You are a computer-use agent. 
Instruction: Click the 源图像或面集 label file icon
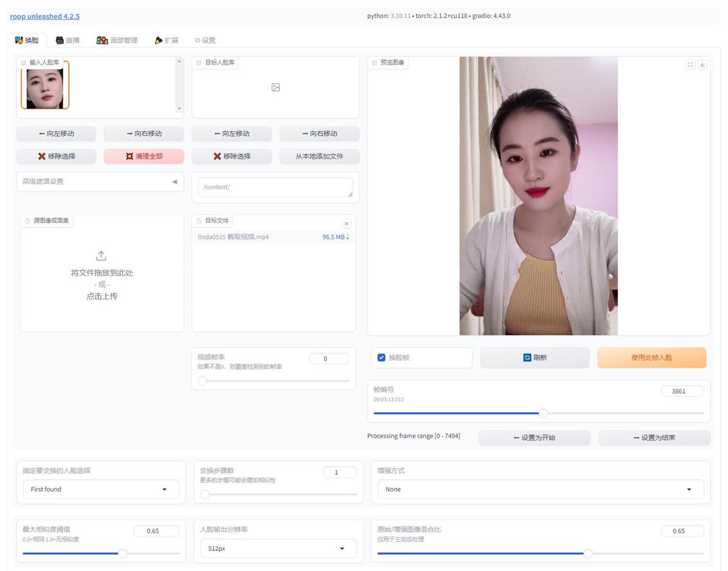(27, 221)
